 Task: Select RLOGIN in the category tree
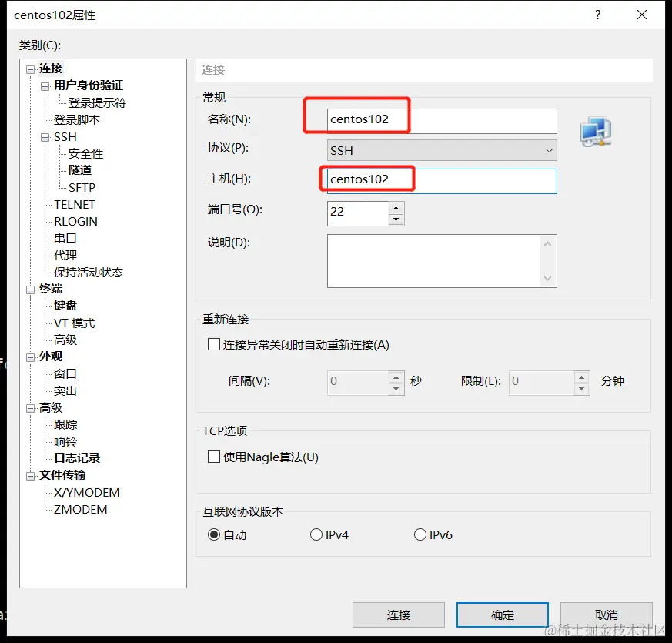[x=76, y=221]
